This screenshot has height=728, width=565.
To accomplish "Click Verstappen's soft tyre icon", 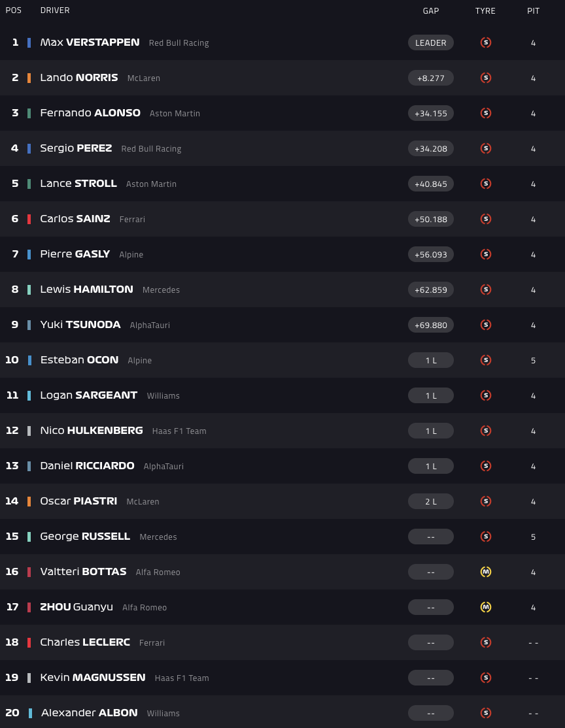I will [x=485, y=42].
